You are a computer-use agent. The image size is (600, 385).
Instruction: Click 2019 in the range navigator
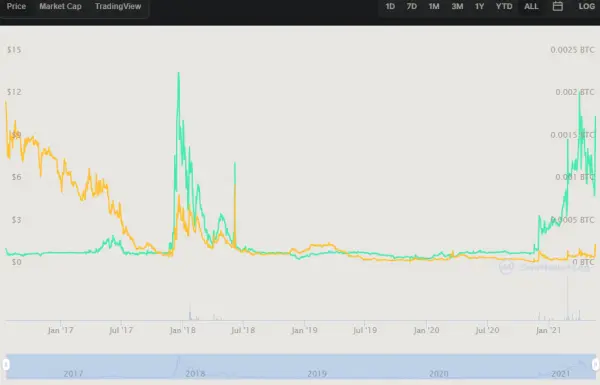point(317,374)
